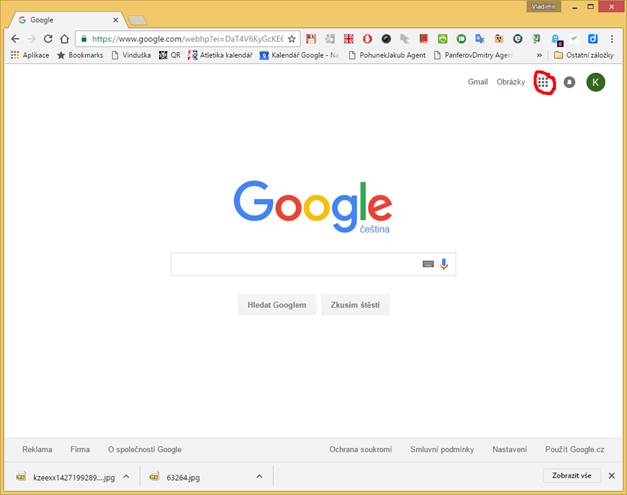Click the blue dotted d extension icon
627x495 pixels.
click(x=593, y=39)
